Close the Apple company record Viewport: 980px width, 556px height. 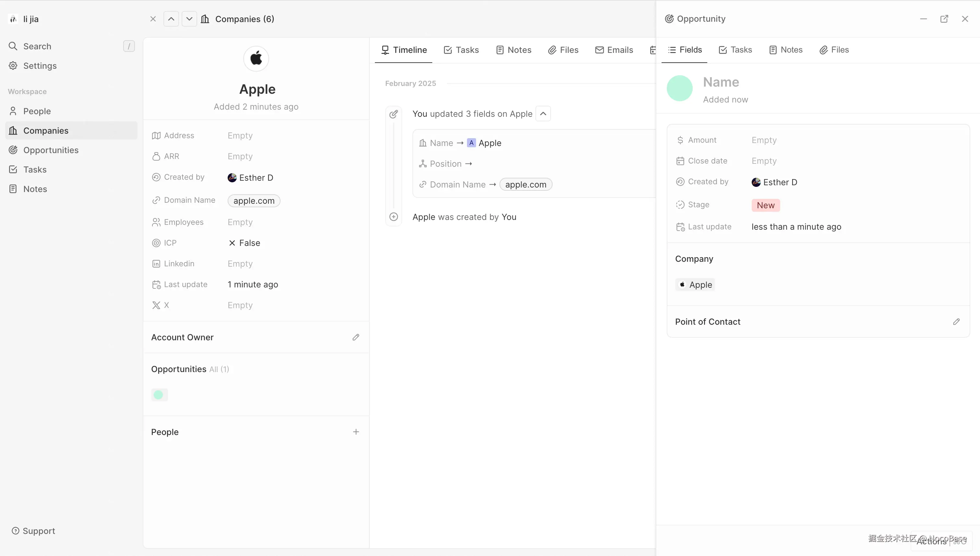click(x=153, y=19)
